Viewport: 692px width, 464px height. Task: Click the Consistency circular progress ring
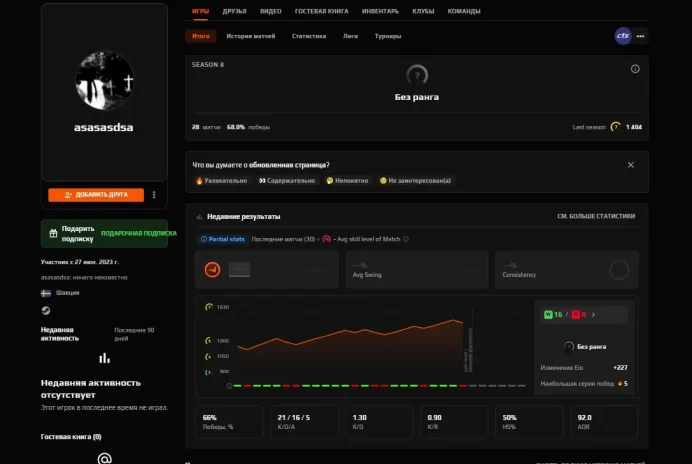pos(619,270)
